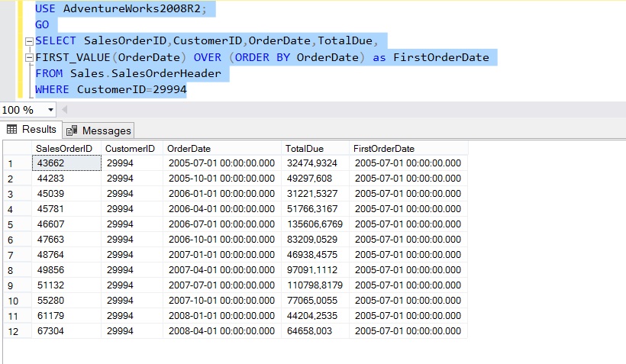Click Sales.SalesOrderHeader in the FROM clause
This screenshot has width=626, height=364.
click(146, 73)
